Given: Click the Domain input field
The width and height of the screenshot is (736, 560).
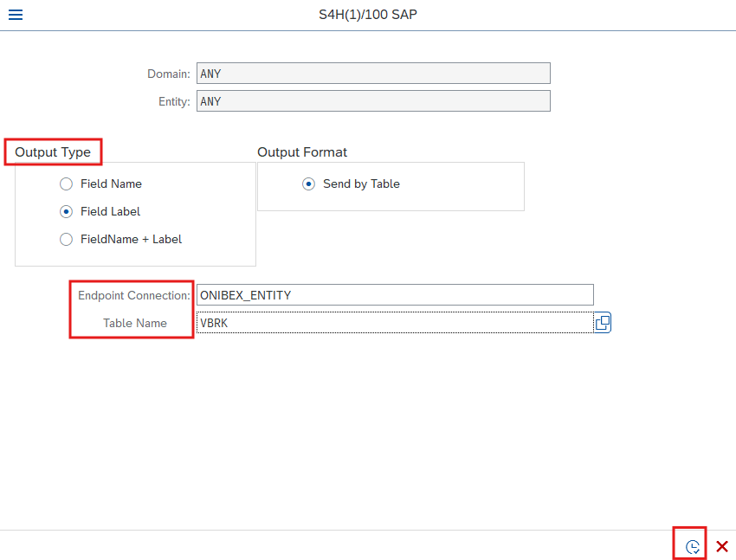Looking at the screenshot, I should (x=373, y=74).
